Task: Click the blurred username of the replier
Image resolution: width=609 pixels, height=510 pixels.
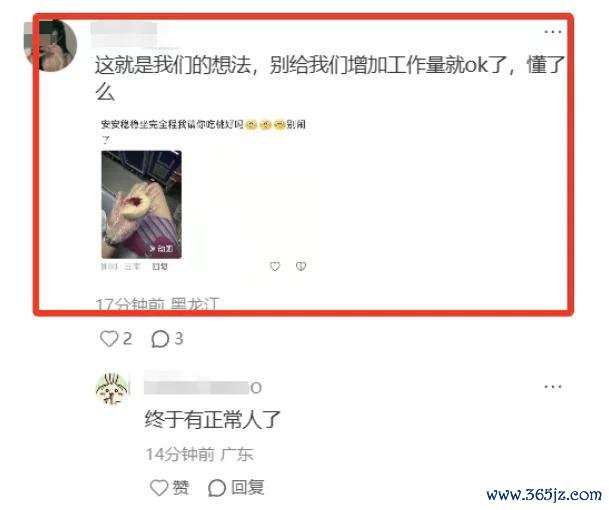Action: coord(202,386)
